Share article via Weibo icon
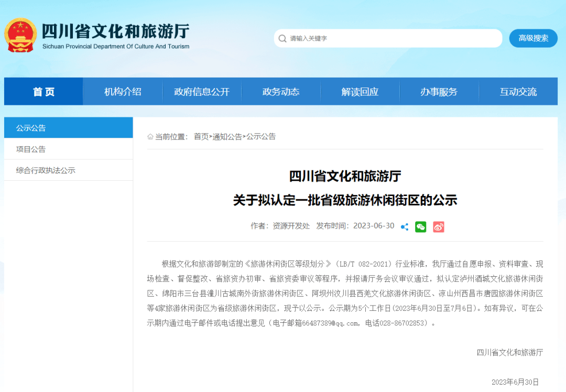 pos(439,227)
